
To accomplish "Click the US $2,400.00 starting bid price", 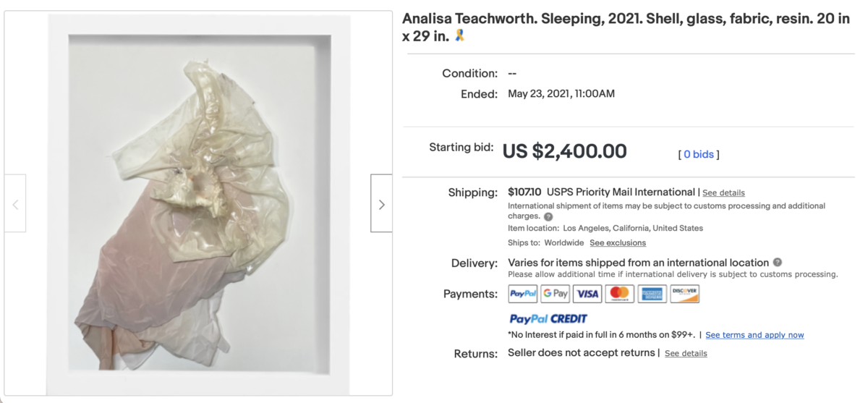I will click(x=565, y=151).
